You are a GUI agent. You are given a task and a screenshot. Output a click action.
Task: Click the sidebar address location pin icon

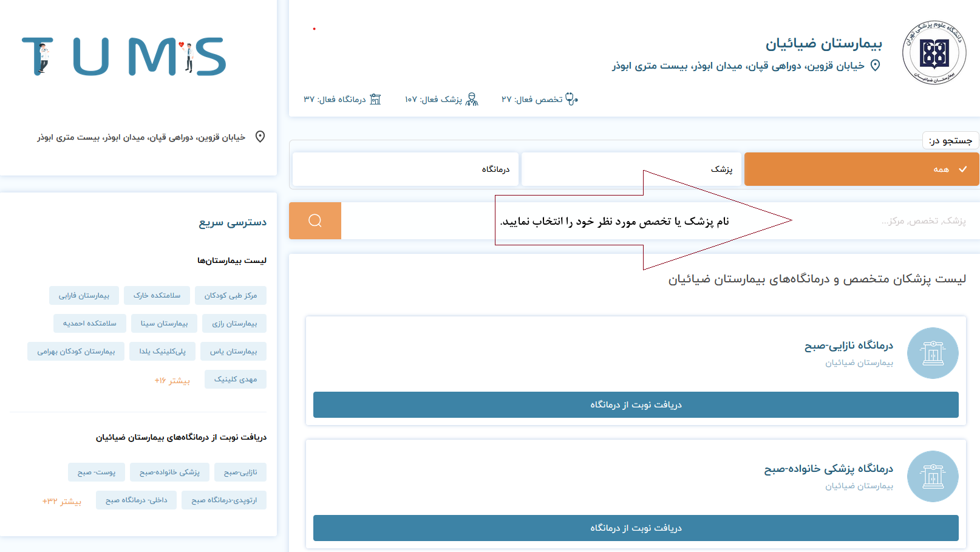point(260,137)
